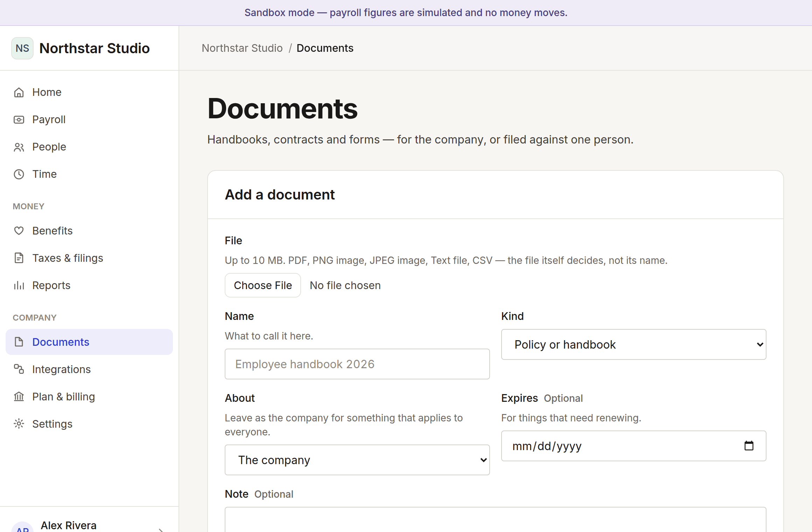The image size is (812, 532).
Task: Click the Integrations icon
Action: point(19,369)
